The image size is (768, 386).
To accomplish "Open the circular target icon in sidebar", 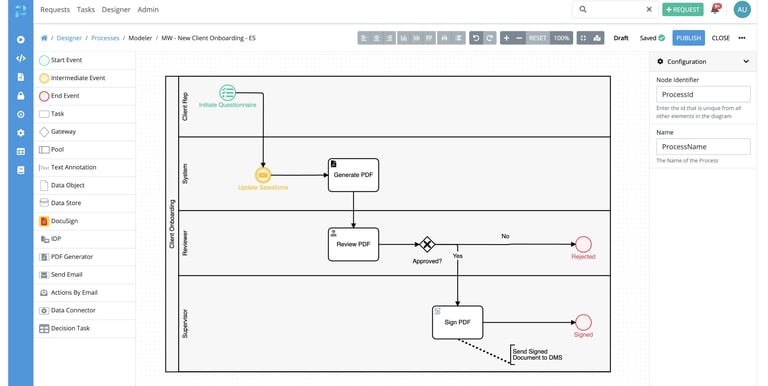I will click(x=21, y=114).
